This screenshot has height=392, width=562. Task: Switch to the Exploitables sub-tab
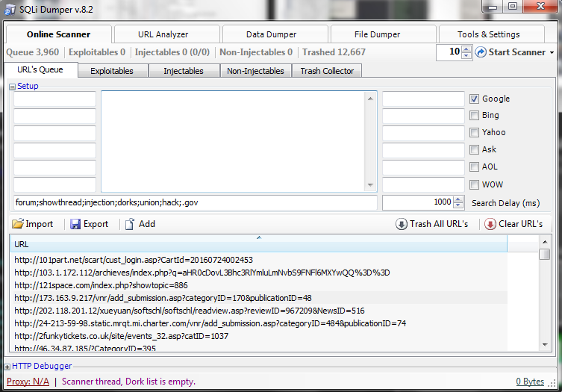tap(113, 71)
